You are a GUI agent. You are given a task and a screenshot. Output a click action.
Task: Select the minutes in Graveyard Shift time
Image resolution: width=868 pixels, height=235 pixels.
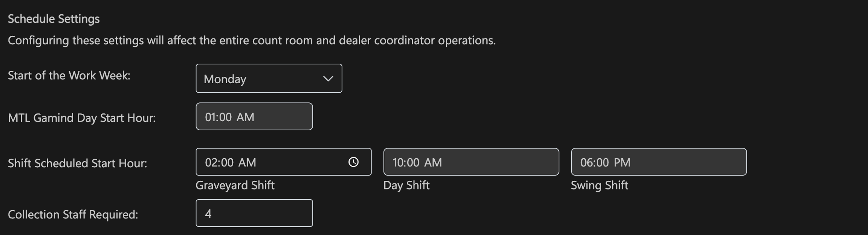click(226, 162)
